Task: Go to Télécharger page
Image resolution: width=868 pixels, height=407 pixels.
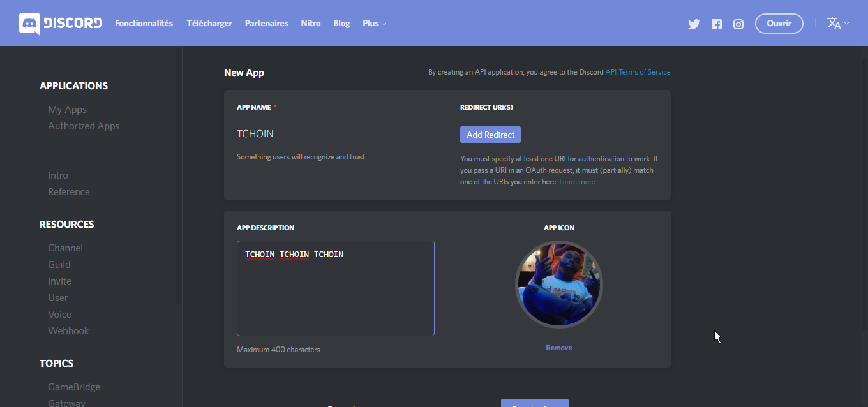Action: pyautogui.click(x=209, y=23)
